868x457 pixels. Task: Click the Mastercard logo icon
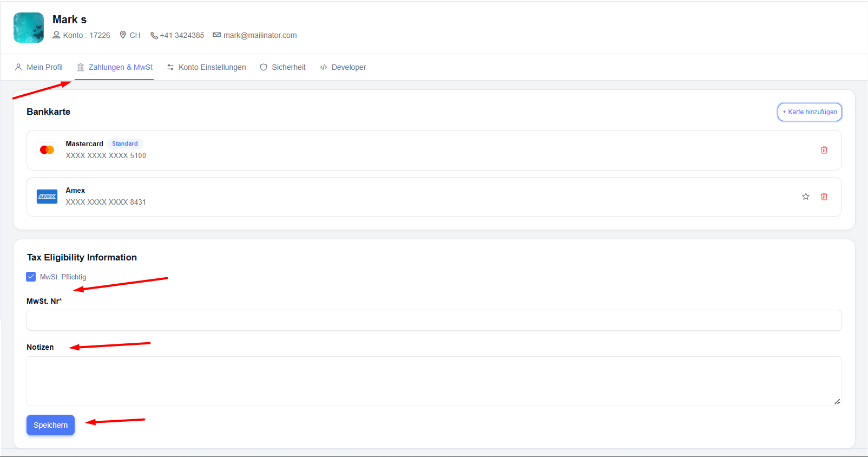47,150
